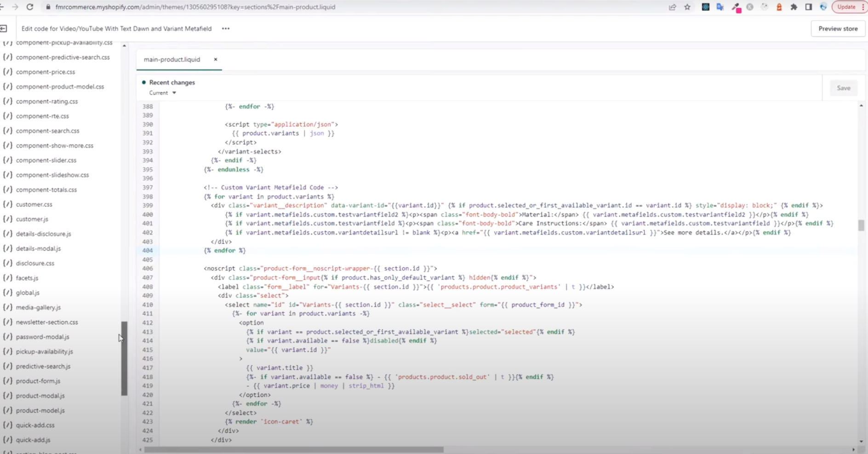The image size is (868, 454).
Task: Open component-rating.css file
Action: [47, 101]
